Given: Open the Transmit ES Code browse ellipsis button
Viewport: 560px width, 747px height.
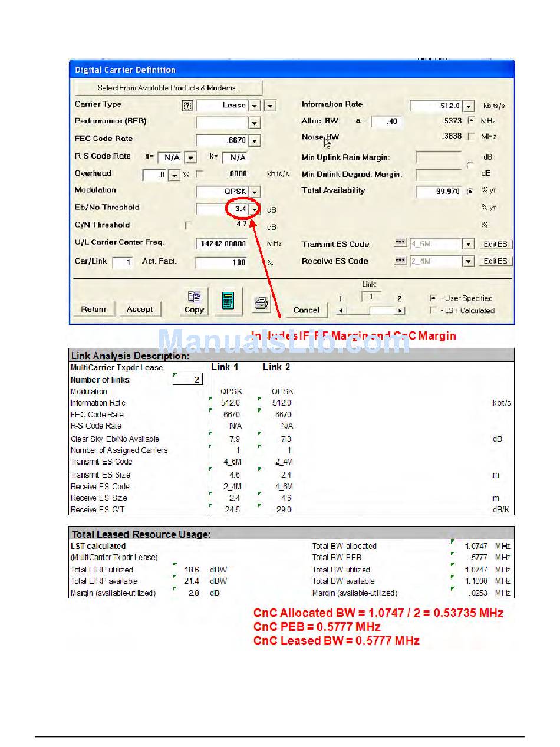Looking at the screenshot, I should coord(400,243).
